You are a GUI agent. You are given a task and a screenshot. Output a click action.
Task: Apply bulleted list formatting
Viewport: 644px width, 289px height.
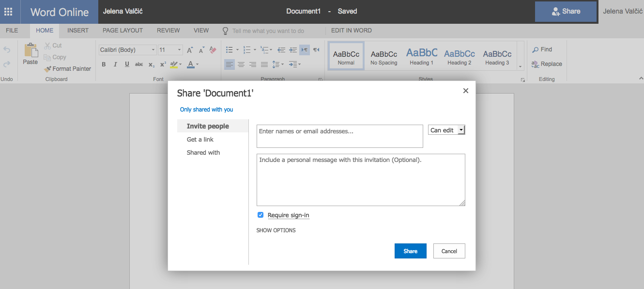[230, 49]
